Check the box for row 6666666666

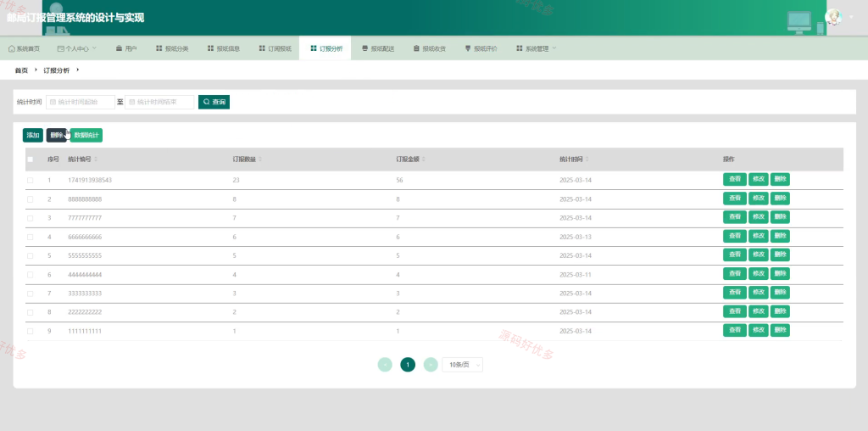point(31,237)
